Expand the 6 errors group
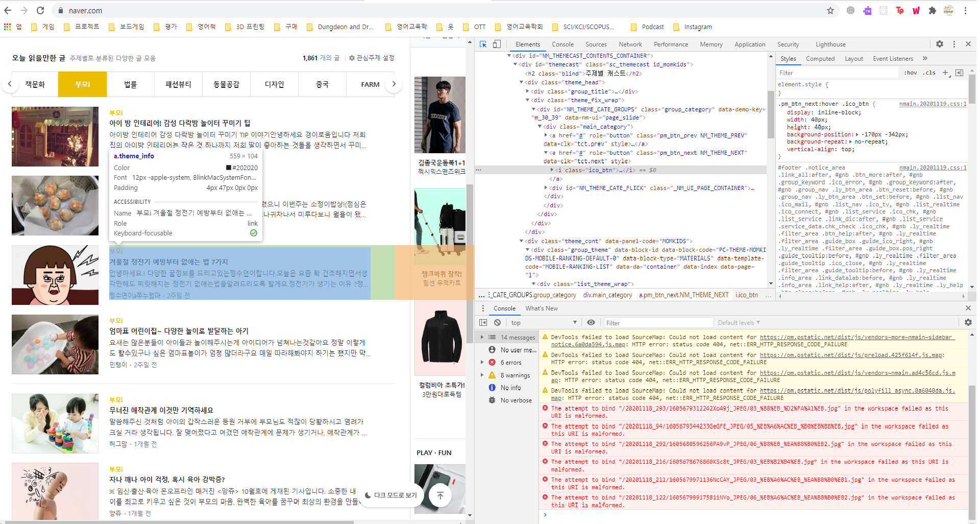 [482, 362]
